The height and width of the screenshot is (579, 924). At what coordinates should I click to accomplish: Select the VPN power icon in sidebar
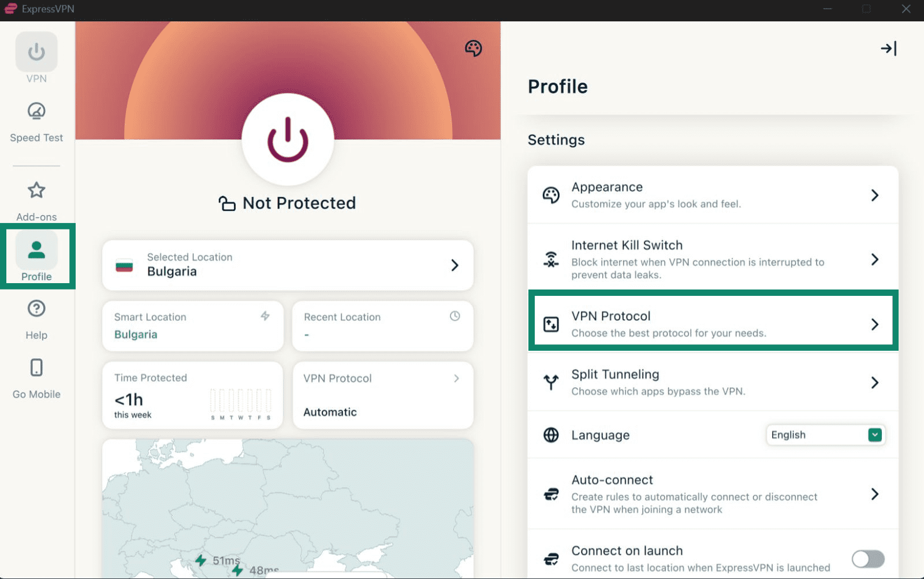(x=36, y=51)
